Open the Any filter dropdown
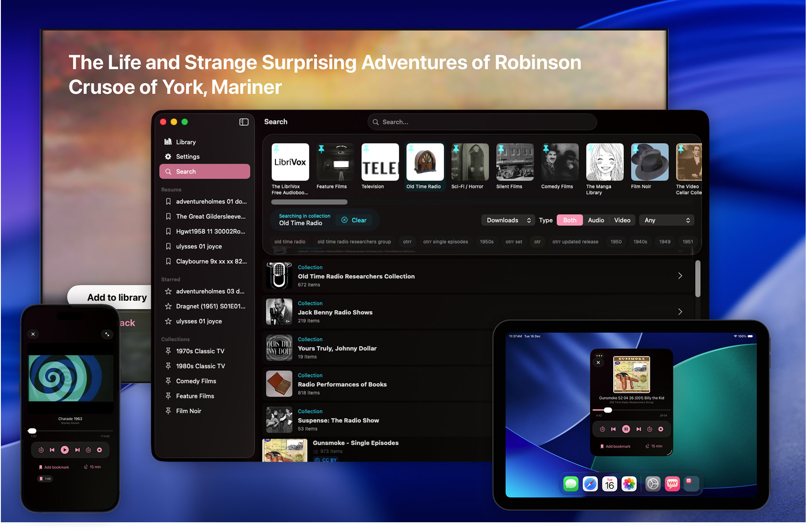The image size is (806, 532). tap(667, 220)
